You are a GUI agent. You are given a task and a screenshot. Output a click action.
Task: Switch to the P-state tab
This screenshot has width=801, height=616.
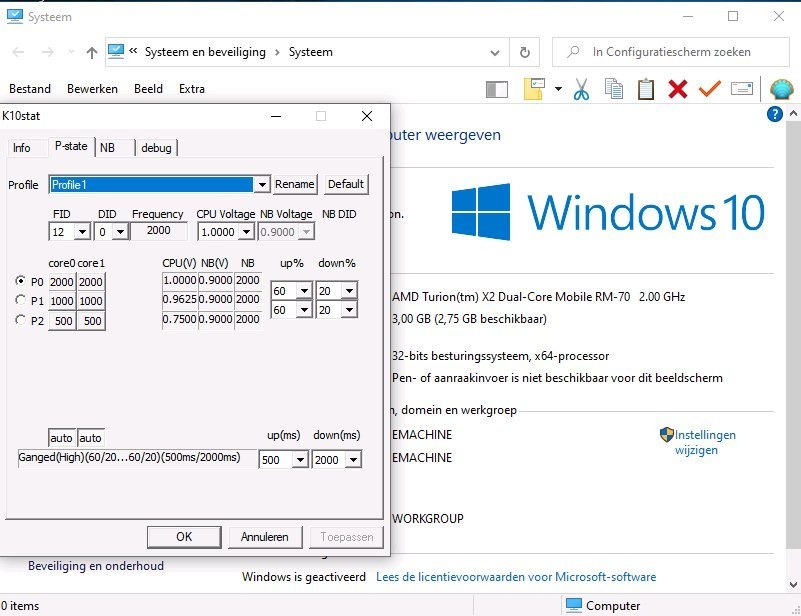click(x=71, y=146)
